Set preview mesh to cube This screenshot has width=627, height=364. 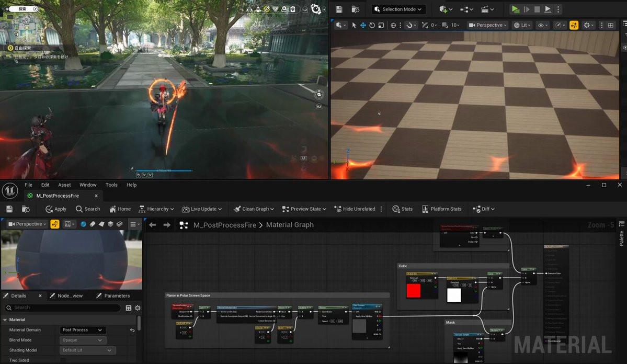[110, 224]
